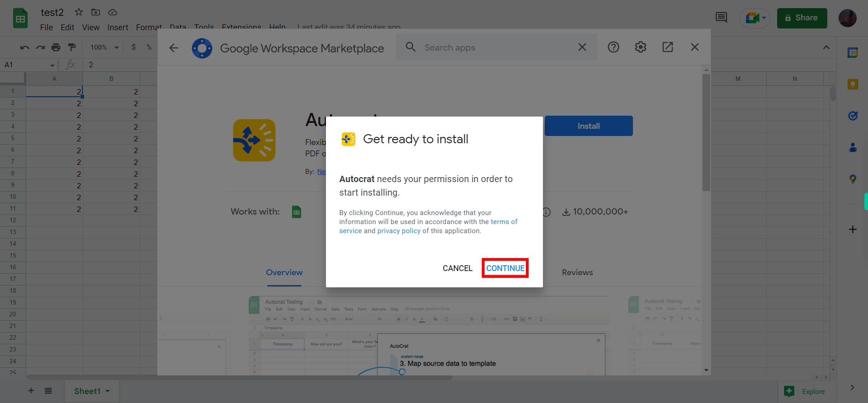This screenshot has height=403, width=868.
Task: Click the Print toolbar icon
Action: click(56, 47)
